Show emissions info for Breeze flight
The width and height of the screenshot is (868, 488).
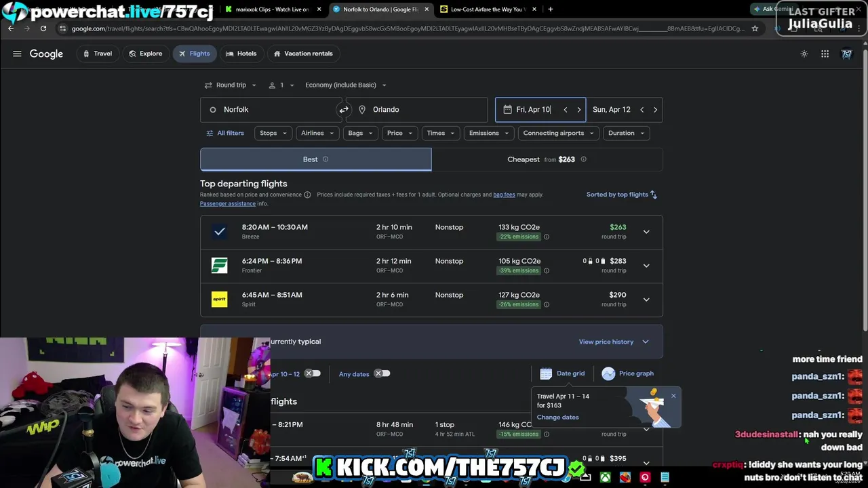(x=547, y=237)
